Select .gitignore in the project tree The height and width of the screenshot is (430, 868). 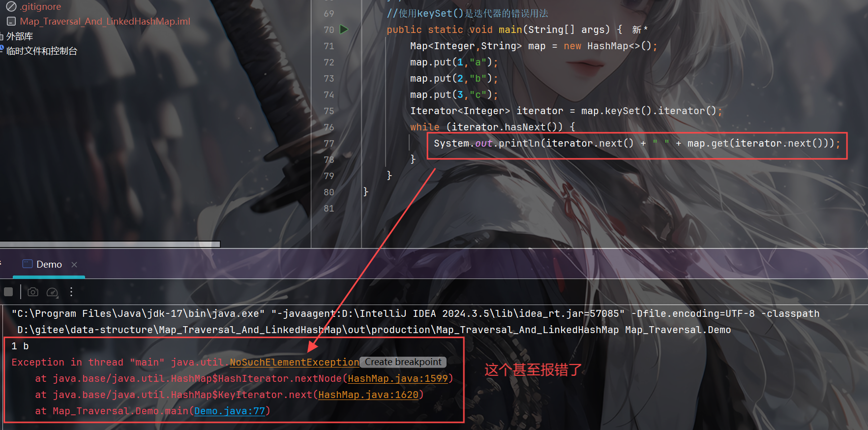(x=41, y=6)
